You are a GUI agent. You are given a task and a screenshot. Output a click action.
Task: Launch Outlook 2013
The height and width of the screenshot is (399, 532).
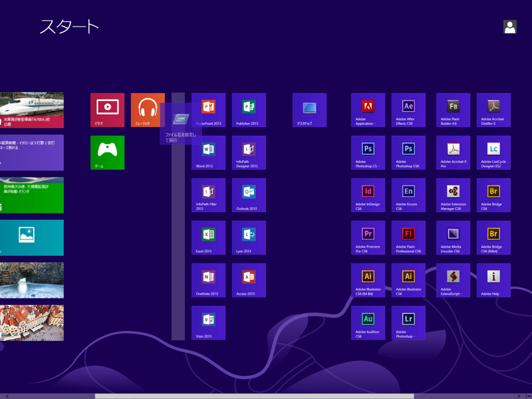click(x=249, y=195)
